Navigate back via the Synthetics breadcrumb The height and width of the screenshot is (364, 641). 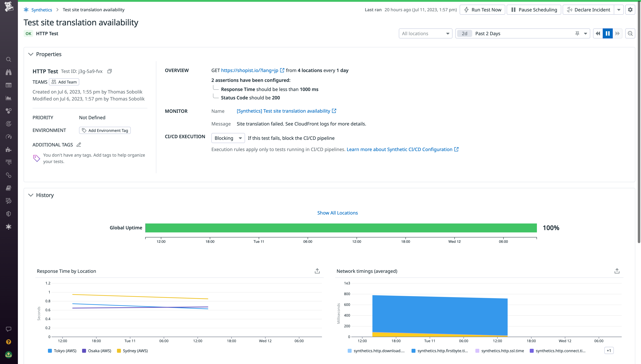pyautogui.click(x=41, y=9)
